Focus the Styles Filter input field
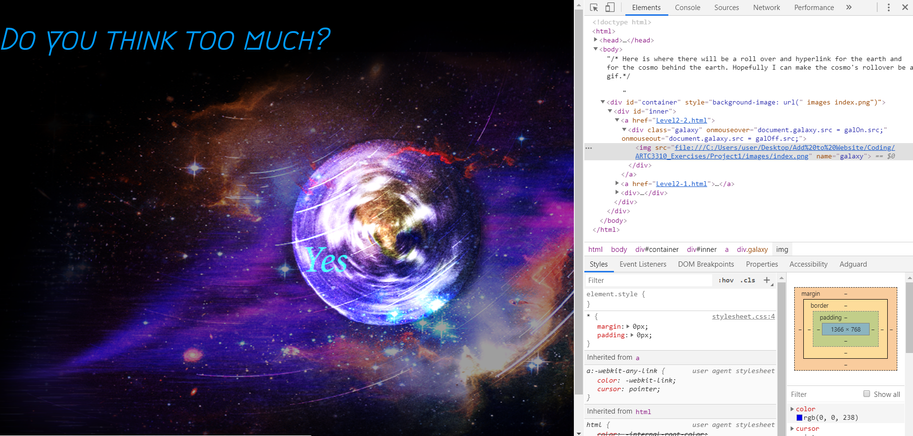Viewport: 913px width, 436px height. [649, 280]
